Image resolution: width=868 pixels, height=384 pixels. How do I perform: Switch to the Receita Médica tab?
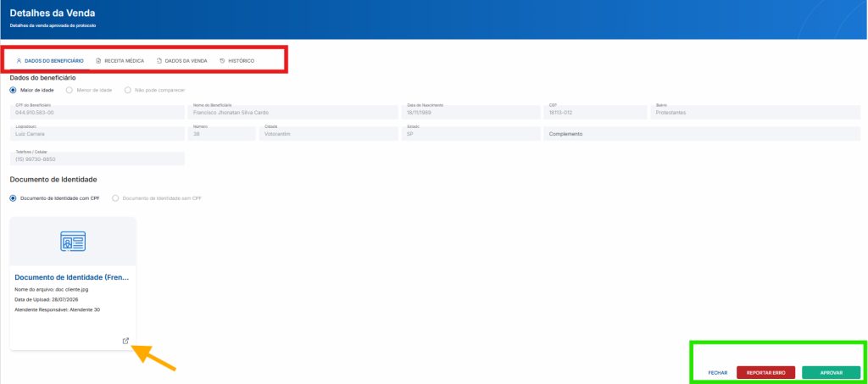pos(120,61)
